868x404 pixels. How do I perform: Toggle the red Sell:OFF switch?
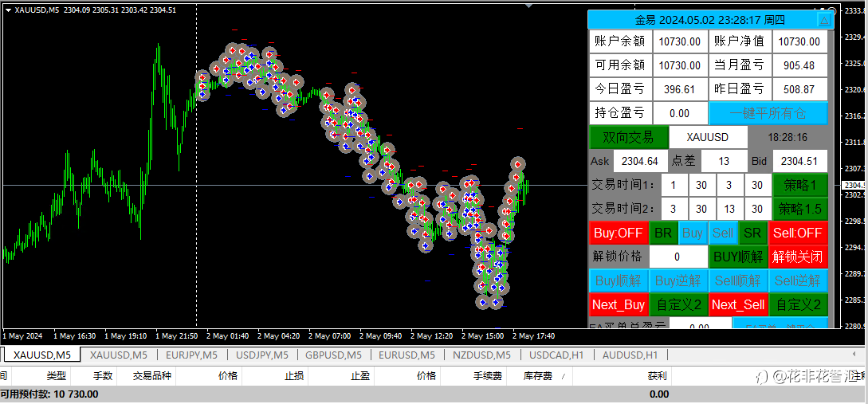(798, 233)
